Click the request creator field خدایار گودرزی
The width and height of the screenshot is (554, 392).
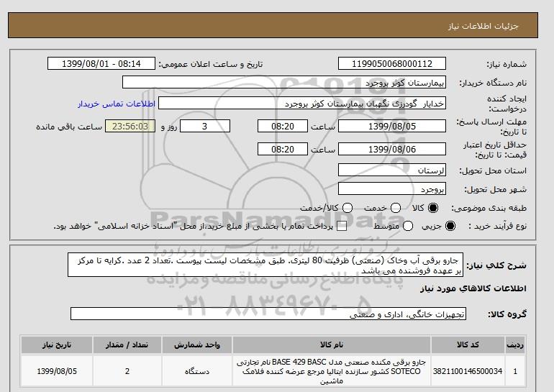click(302, 104)
